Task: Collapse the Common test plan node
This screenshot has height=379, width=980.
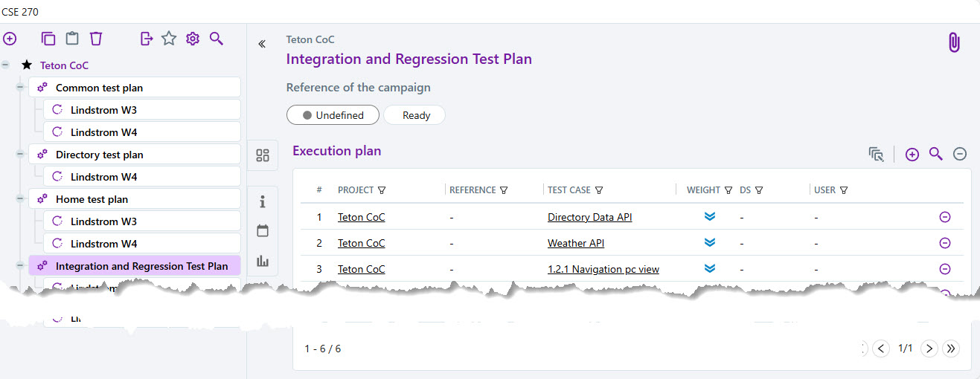Action: point(20,88)
